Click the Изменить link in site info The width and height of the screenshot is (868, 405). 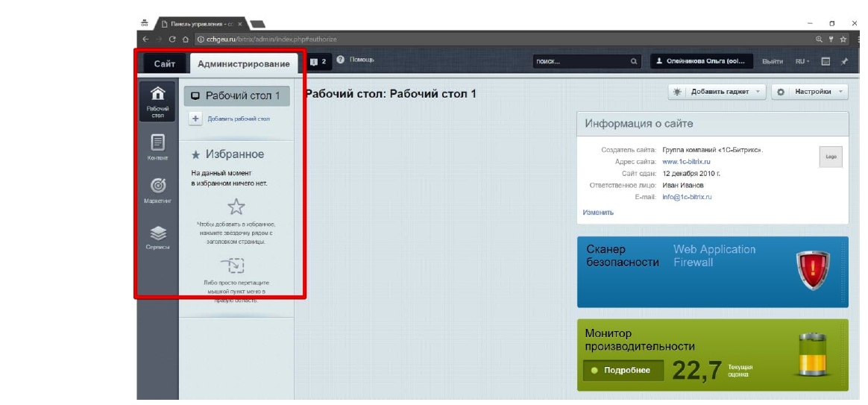click(598, 213)
